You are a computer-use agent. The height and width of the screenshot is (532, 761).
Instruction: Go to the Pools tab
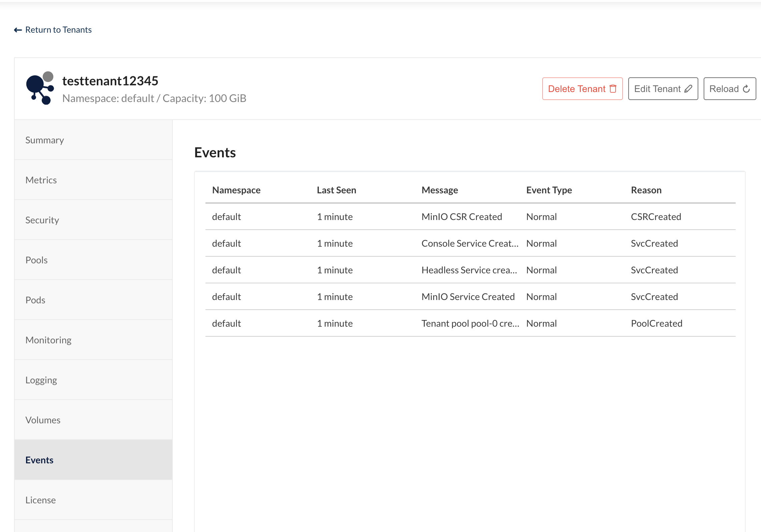pyautogui.click(x=36, y=260)
